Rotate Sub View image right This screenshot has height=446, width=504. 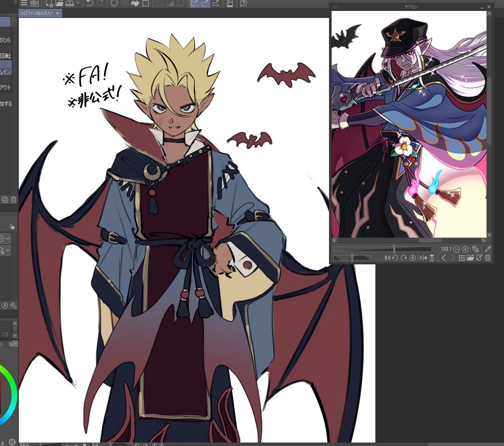click(x=404, y=258)
